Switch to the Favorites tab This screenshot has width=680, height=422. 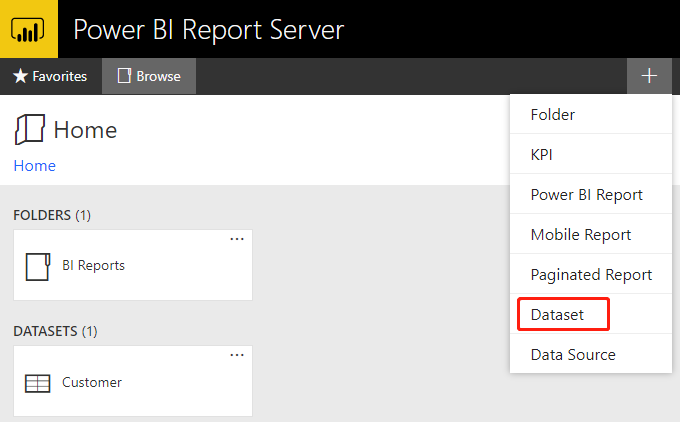[x=50, y=76]
